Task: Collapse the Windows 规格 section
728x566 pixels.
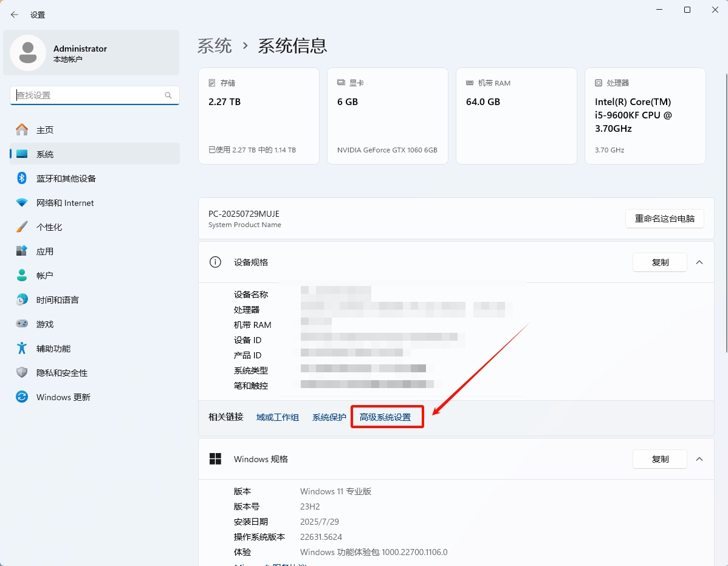Action: click(x=699, y=459)
